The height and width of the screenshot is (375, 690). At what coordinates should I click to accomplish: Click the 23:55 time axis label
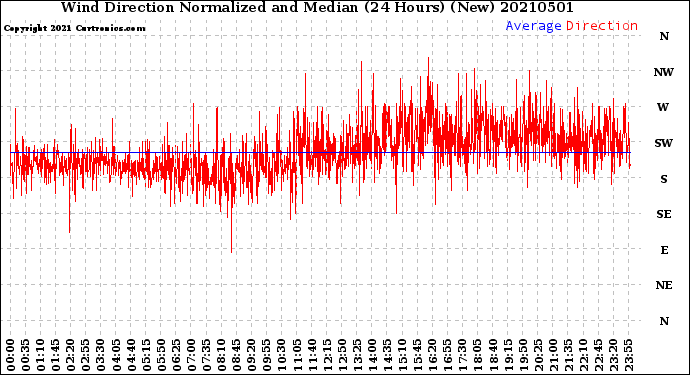coord(628,355)
